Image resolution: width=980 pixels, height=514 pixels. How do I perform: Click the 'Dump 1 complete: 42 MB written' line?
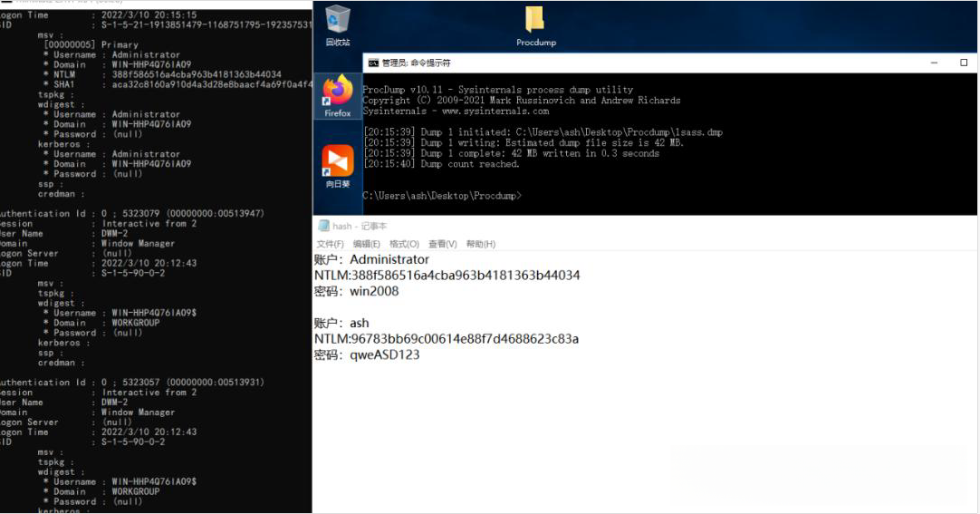[x=511, y=153]
